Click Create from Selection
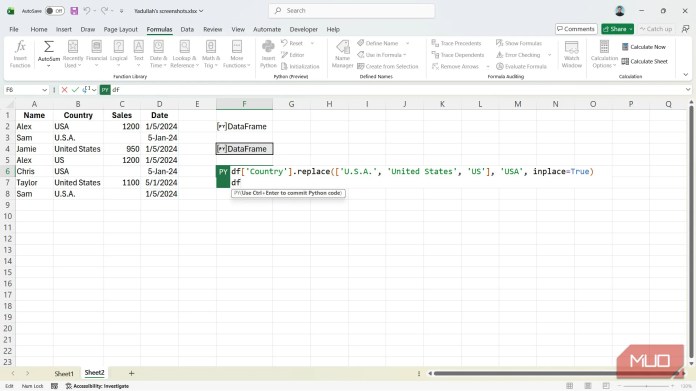This screenshot has width=696, height=391. 388,66
